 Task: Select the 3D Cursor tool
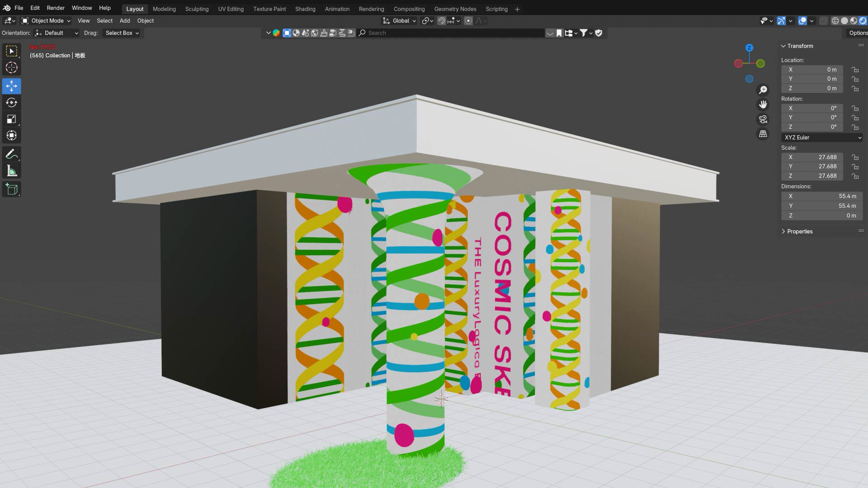(x=11, y=68)
